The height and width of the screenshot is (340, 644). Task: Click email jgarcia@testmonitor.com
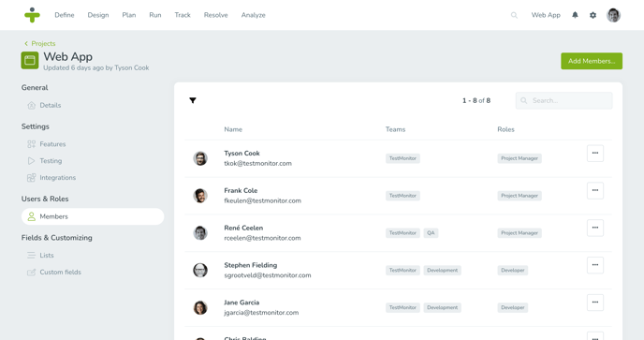tap(261, 313)
